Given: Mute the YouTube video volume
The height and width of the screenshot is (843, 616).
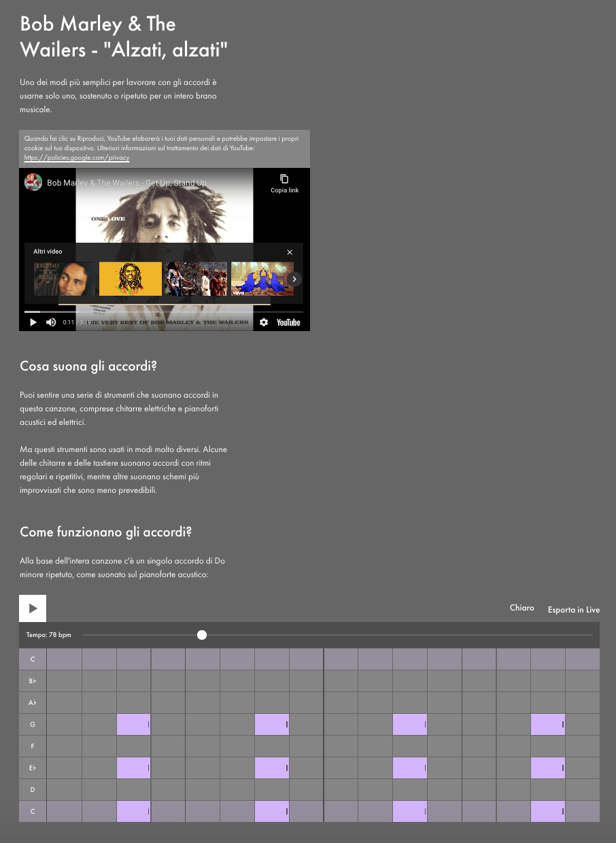Looking at the screenshot, I should point(51,322).
